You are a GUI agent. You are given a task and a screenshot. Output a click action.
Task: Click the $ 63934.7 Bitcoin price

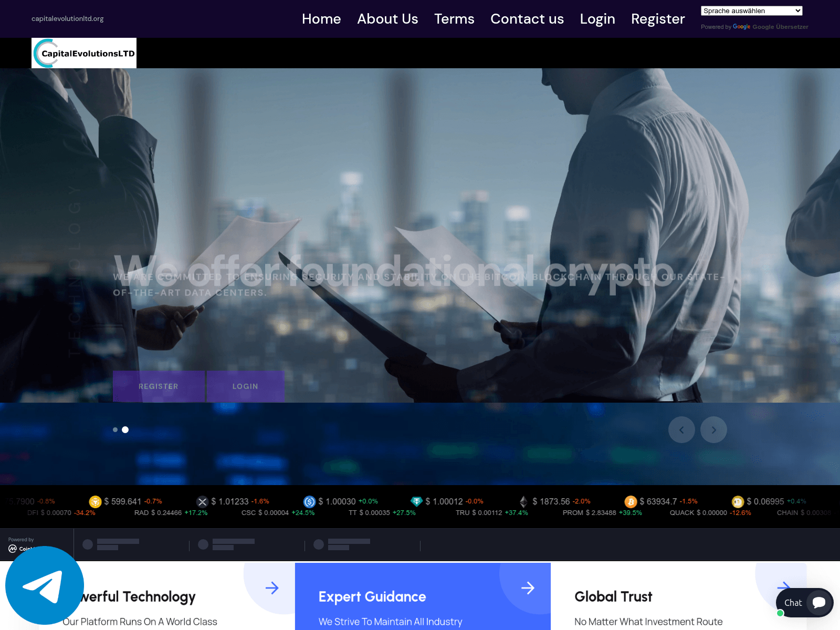[658, 502]
